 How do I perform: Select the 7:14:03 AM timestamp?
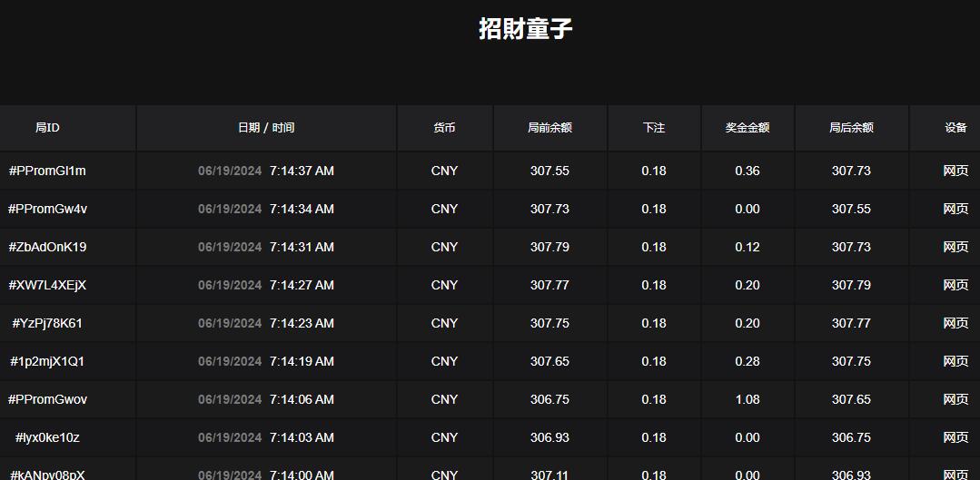[302, 437]
